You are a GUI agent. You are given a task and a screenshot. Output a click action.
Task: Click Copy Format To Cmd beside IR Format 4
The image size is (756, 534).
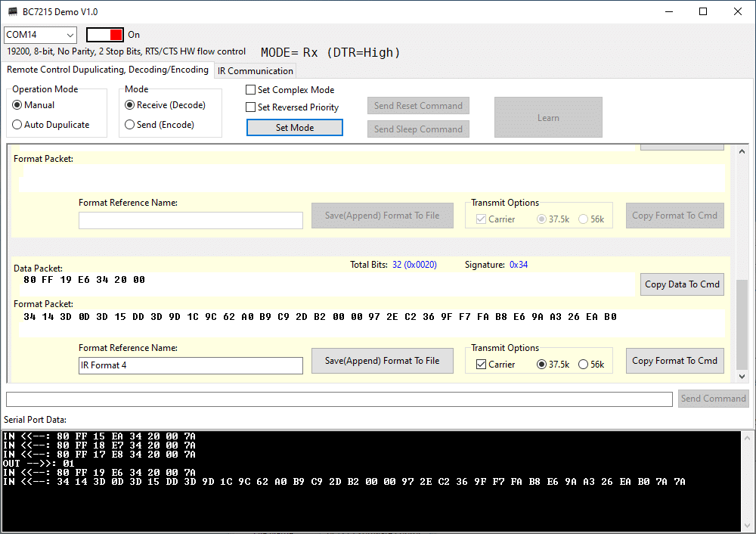pyautogui.click(x=674, y=361)
